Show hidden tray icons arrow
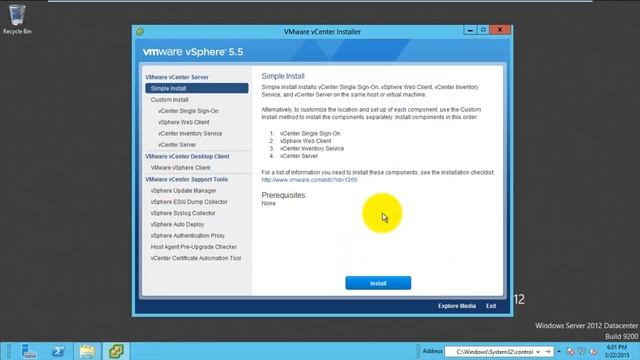The width and height of the screenshot is (640, 360). (x=559, y=351)
